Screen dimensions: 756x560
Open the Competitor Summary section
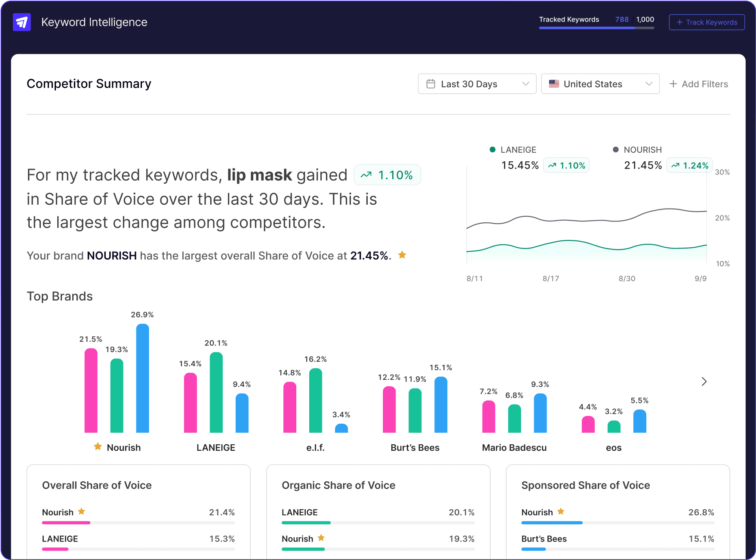89,83
